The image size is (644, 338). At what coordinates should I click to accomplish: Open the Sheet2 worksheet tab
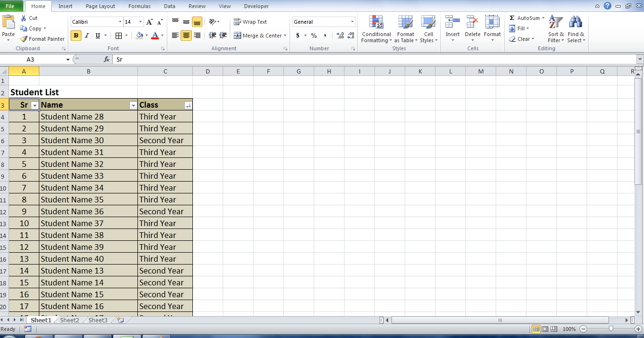coord(70,320)
